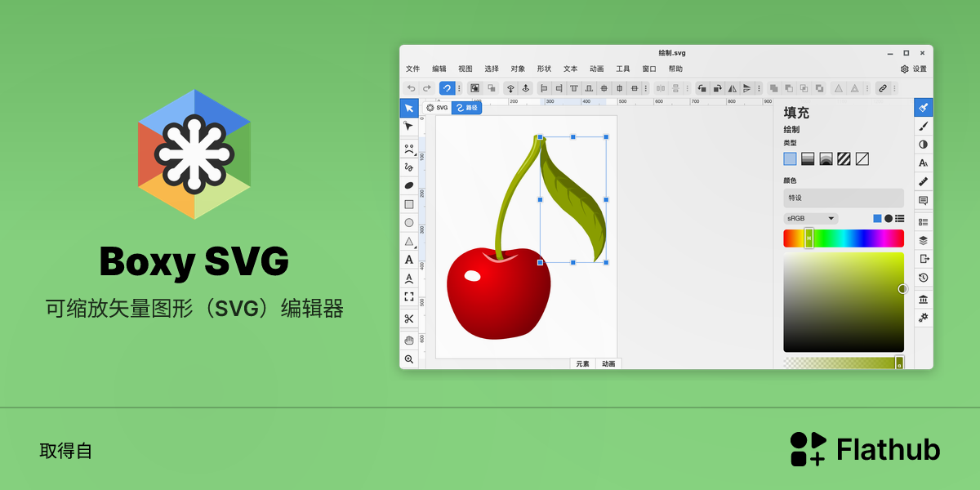
Task: Select the Edit node arrow tool
Action: [x=409, y=127]
